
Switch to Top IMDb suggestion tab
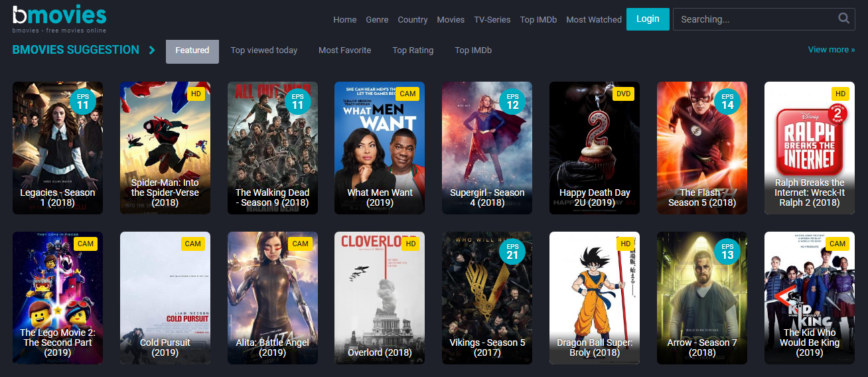473,50
